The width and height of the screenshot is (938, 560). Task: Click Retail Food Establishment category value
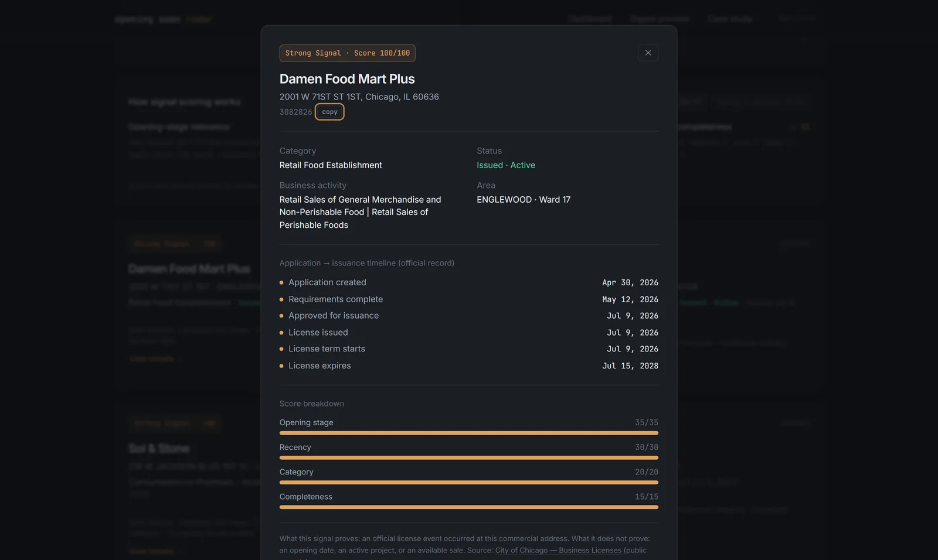[x=331, y=165]
